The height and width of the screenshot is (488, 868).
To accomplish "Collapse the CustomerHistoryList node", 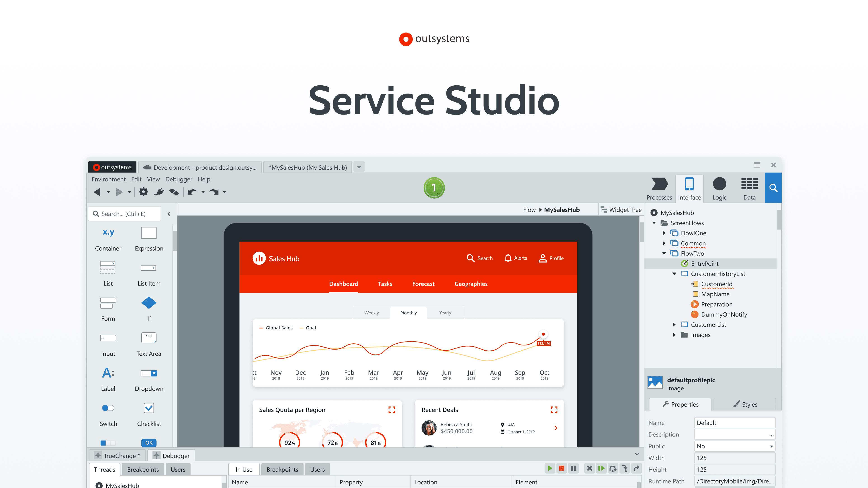I will pos(674,274).
